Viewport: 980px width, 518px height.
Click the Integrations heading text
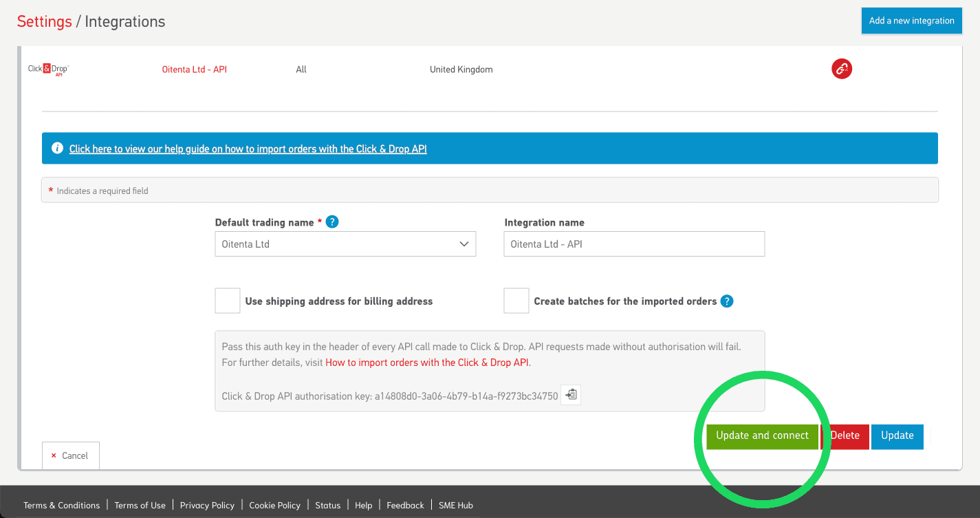click(x=125, y=21)
